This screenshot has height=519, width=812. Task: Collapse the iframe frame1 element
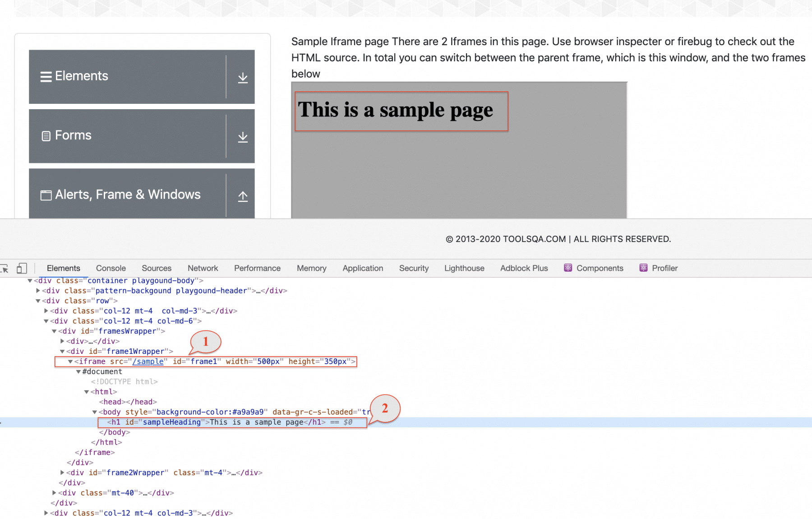(x=70, y=361)
